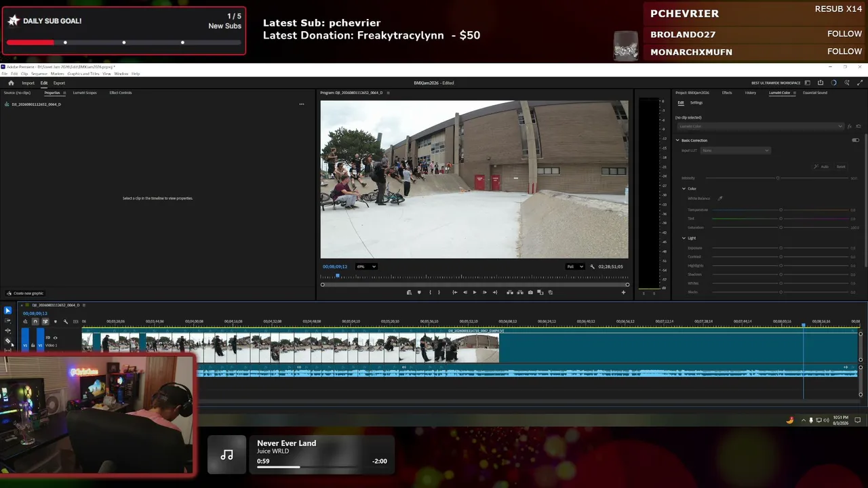
Task: Add a marker with the timeline marker icon
Action: [56, 321]
